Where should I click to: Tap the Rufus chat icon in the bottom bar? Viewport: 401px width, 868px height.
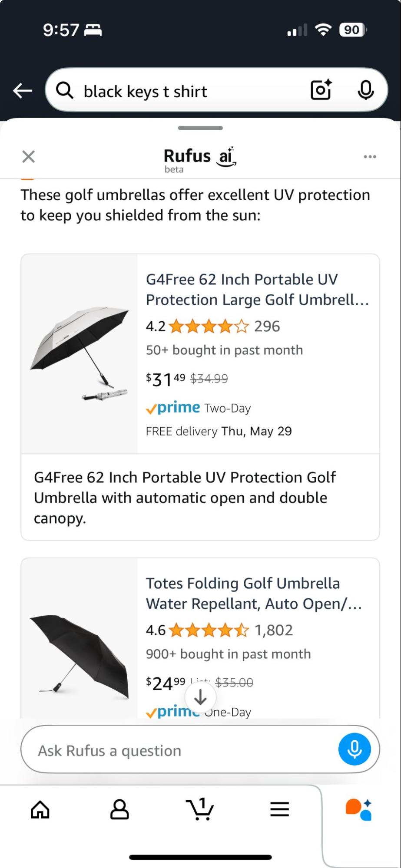[x=358, y=809]
